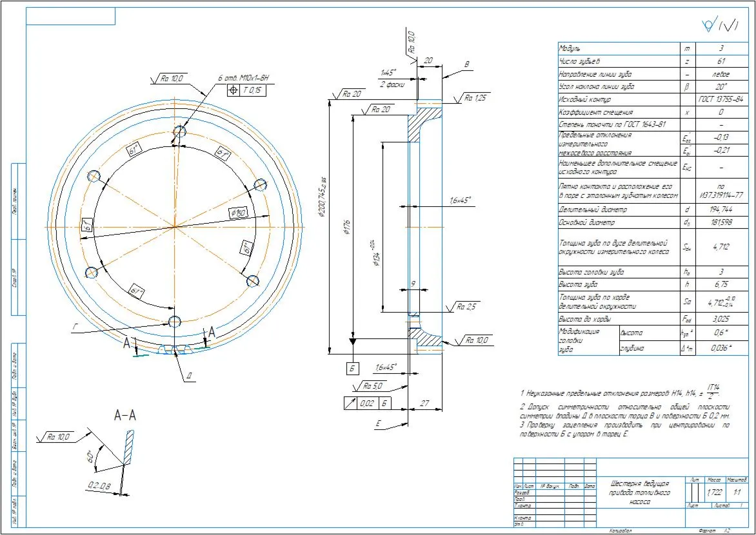Select the 'Ra 5,0' roughness callout
The image size is (756, 535).
pos(373,386)
